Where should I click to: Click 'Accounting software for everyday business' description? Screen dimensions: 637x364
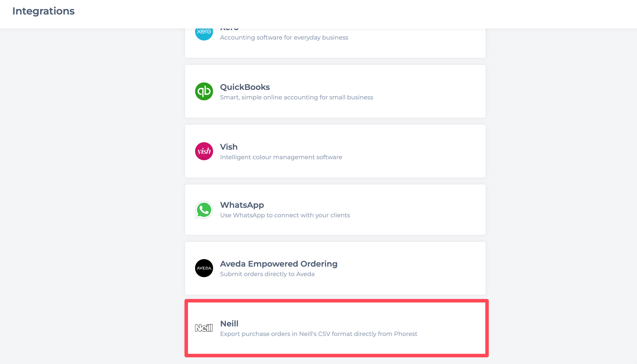[x=284, y=38]
